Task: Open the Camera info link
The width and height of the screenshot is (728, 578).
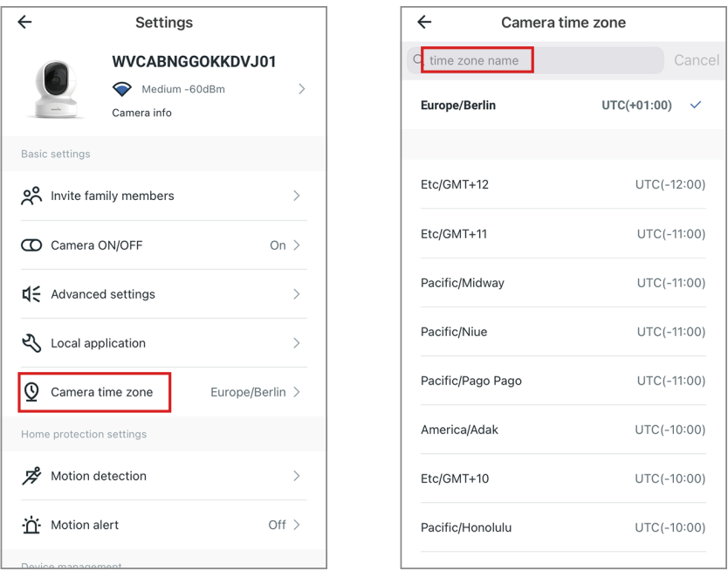Action: 141,113
